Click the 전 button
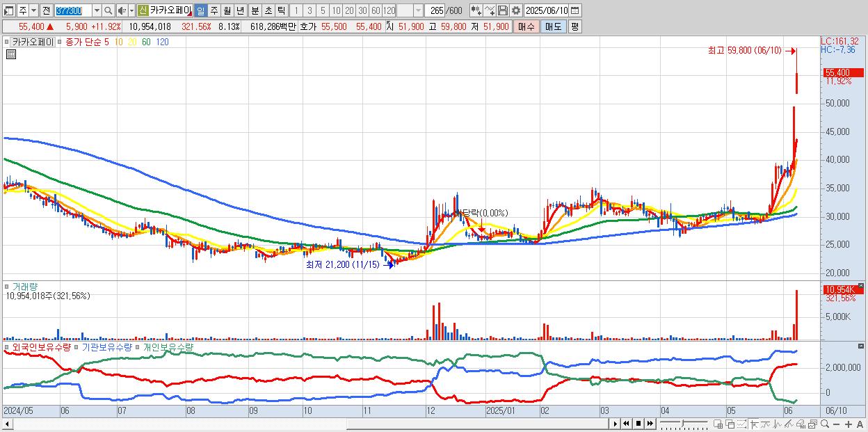The width and height of the screenshot is (868, 432). click(x=46, y=10)
